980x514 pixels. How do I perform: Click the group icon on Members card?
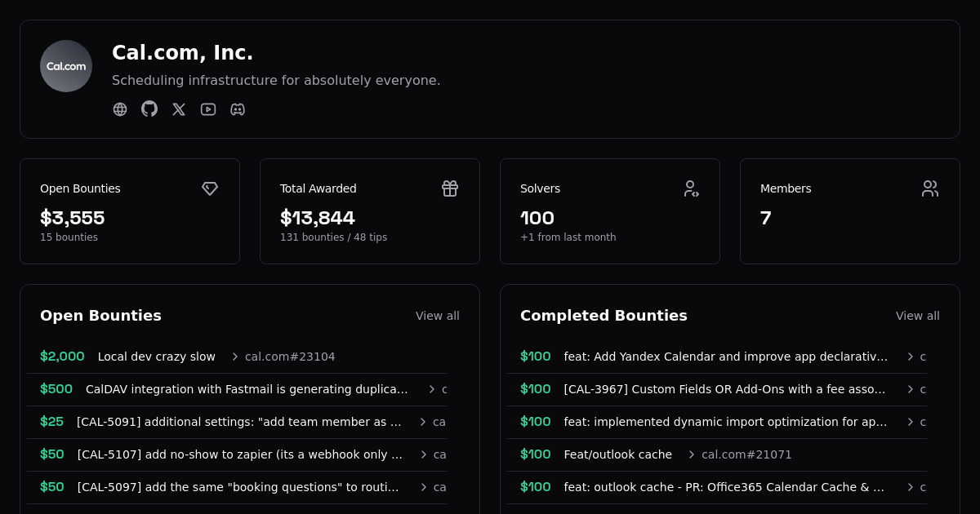pos(930,188)
